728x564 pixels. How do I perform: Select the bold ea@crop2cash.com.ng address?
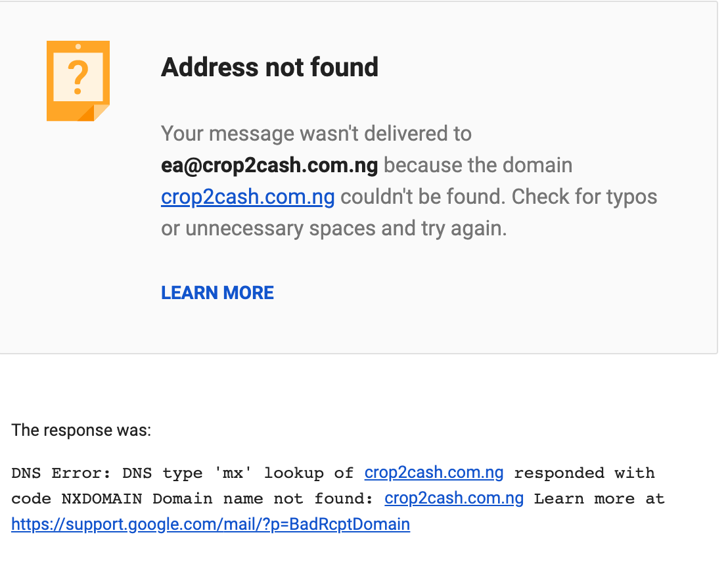(x=269, y=165)
